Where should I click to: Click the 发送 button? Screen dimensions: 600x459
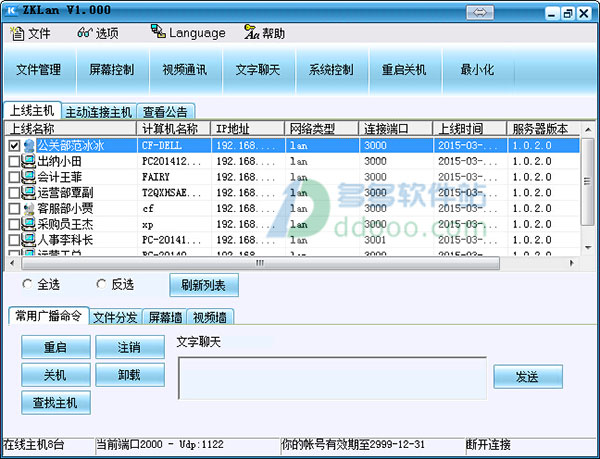coord(528,376)
